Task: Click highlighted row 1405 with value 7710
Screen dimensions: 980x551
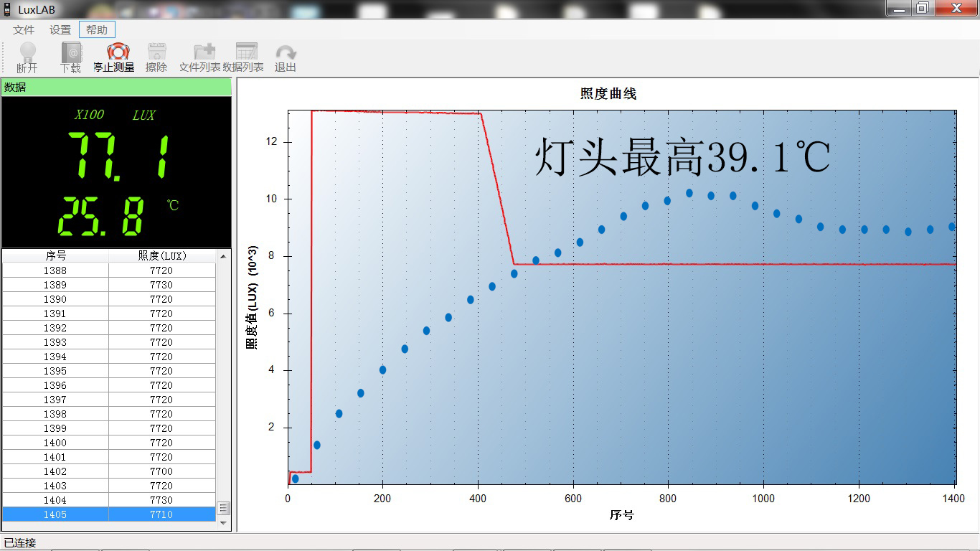Action: (x=109, y=514)
